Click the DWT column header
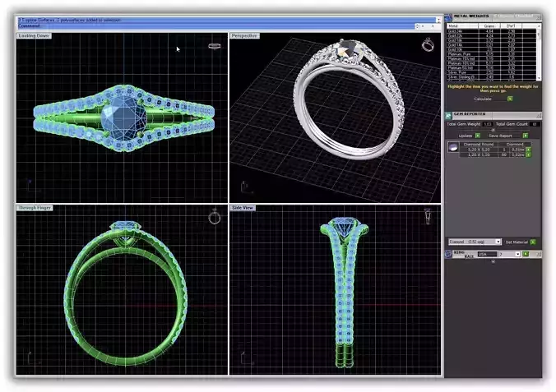This screenshot has height=392, width=556. tap(511, 25)
